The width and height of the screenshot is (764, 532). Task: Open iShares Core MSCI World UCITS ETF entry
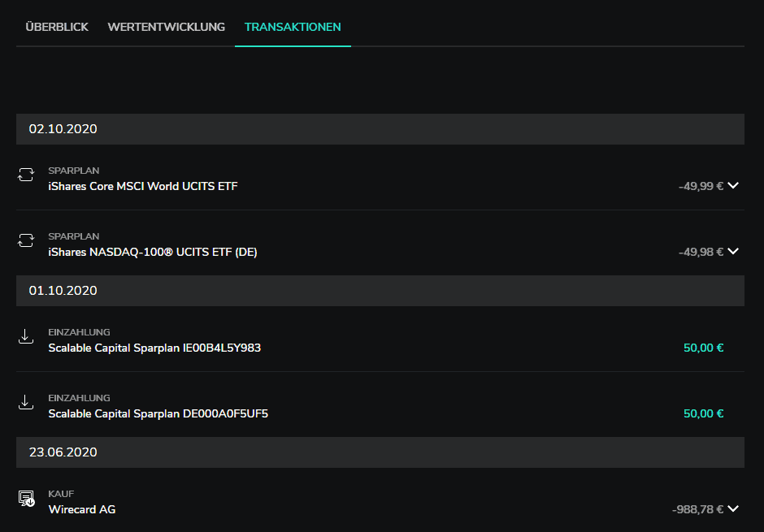[380, 178]
